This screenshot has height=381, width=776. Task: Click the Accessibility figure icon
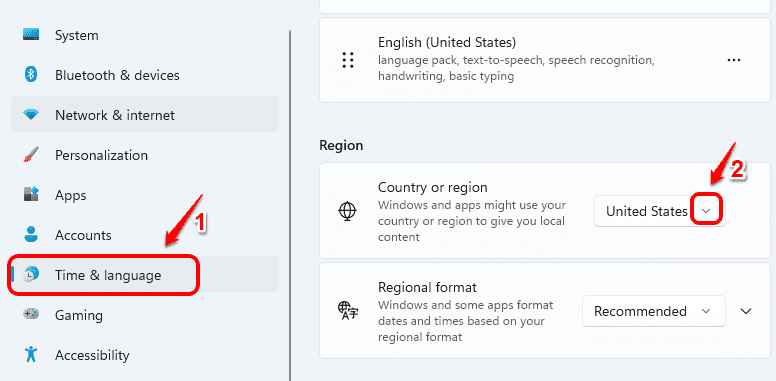click(x=31, y=355)
